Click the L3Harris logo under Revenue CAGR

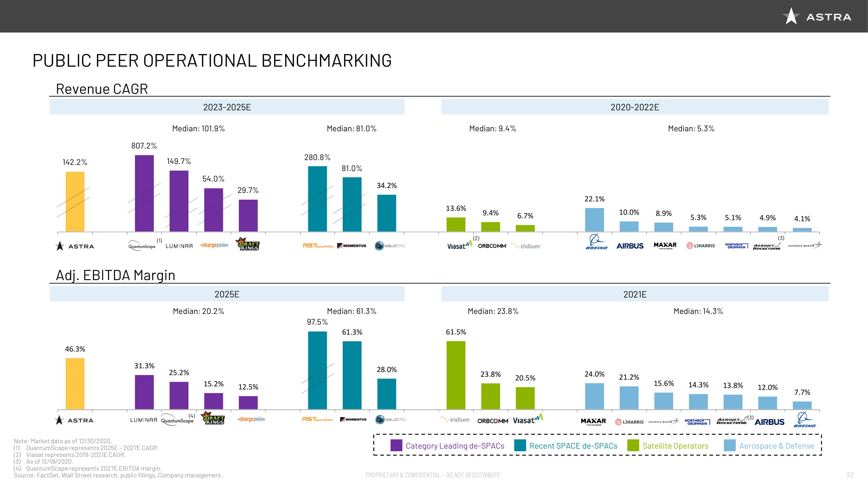pyautogui.click(x=701, y=246)
